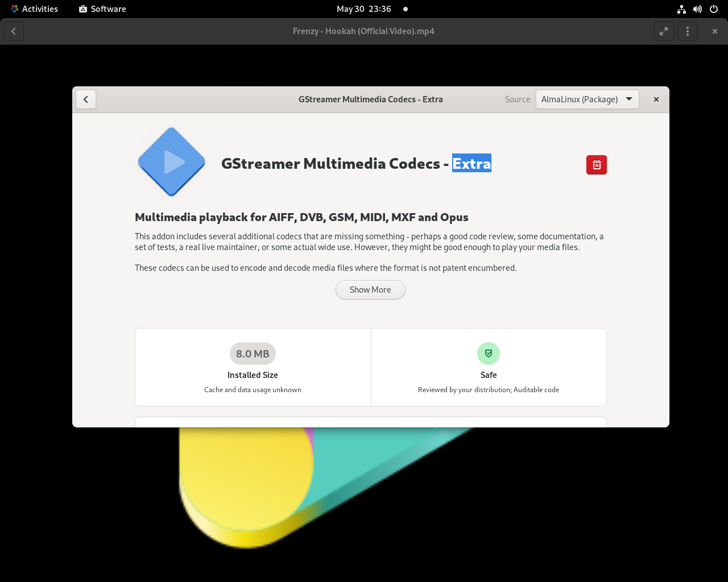Open the Software app menu

pyautogui.click(x=102, y=9)
